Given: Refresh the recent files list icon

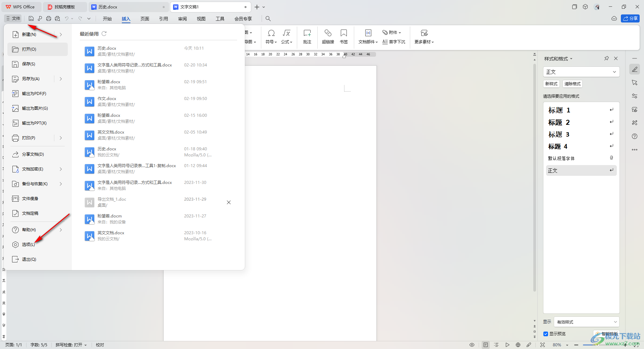Looking at the screenshot, I should (x=104, y=34).
